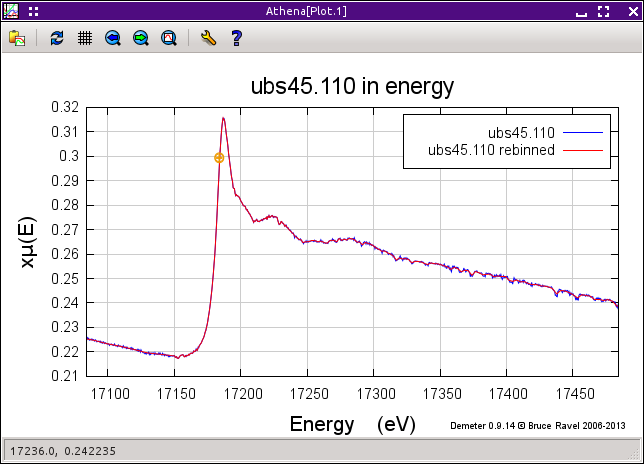The height and width of the screenshot is (464, 644).
Task: Click the xμ(E) y-axis label
Action: coord(28,242)
